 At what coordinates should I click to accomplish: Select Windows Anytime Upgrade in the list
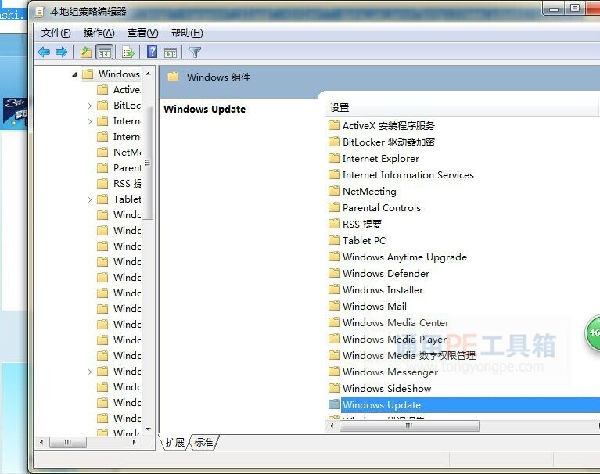398,257
